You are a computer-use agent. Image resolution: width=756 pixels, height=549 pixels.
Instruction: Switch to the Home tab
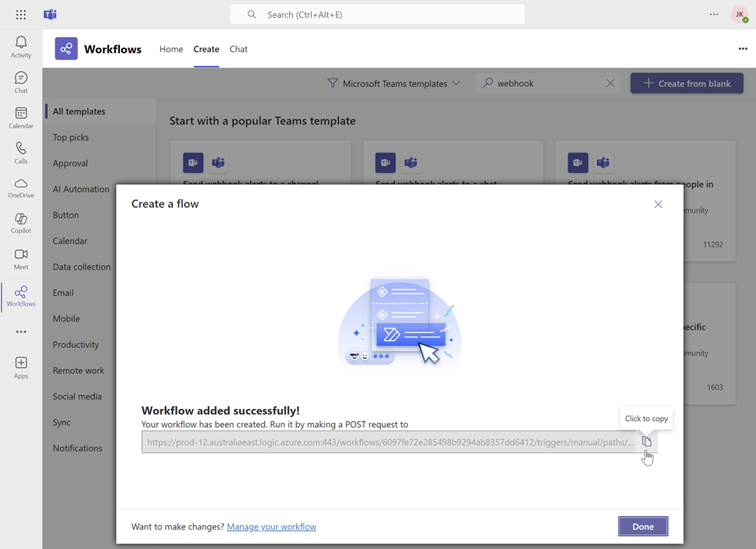click(x=171, y=49)
